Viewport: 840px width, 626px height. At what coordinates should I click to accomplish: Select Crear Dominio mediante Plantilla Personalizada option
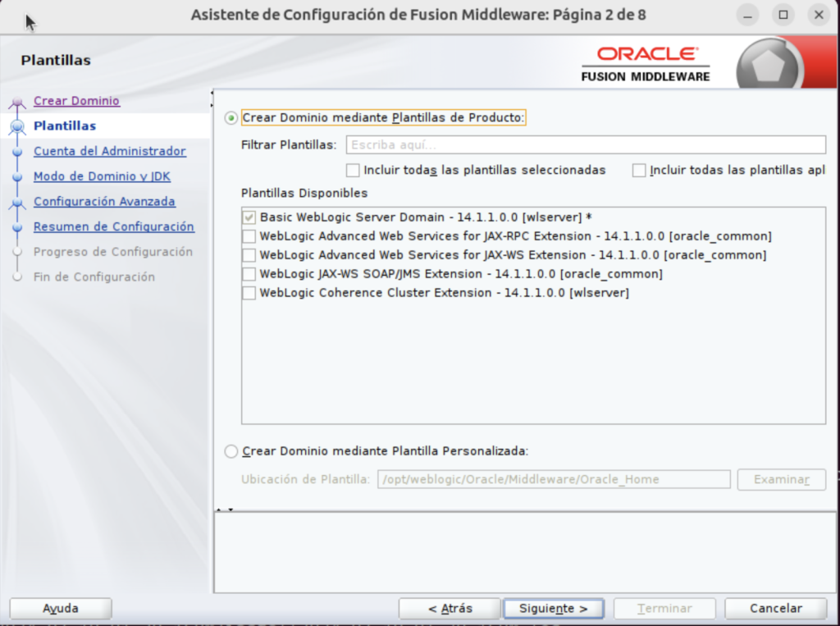[231, 450]
